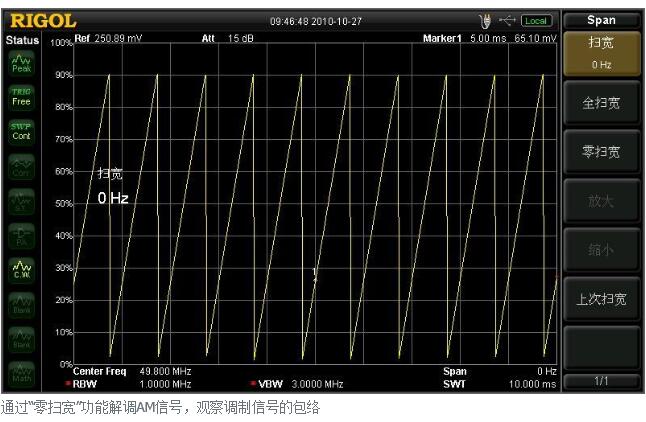Select the 扫宽 0 Hz softkey
This screenshot has height=422, width=646.
coord(601,52)
